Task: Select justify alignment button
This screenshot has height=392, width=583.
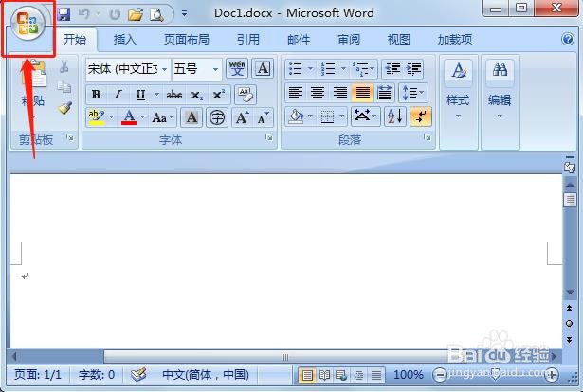Action: [x=362, y=93]
